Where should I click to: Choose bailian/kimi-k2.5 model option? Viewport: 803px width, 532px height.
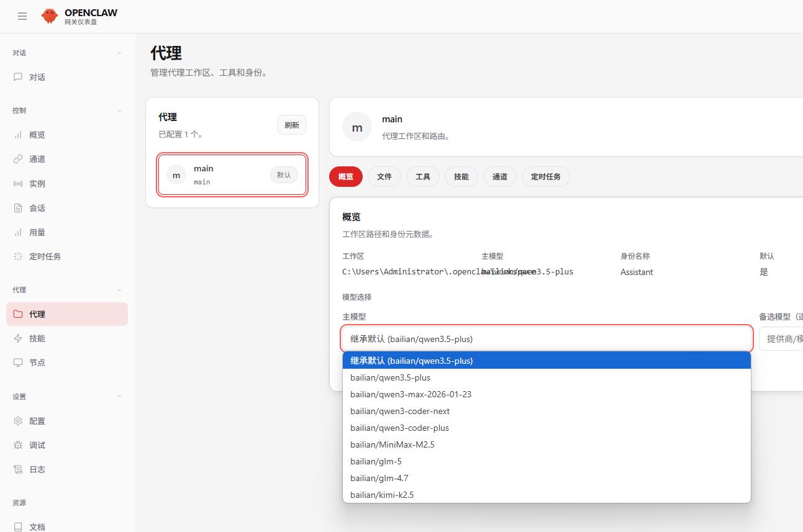(382, 495)
